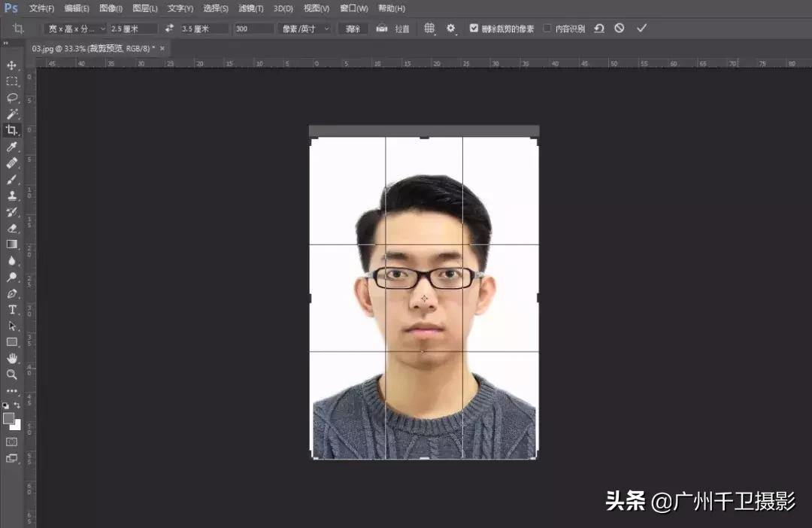Select the Lasso tool
Screen dimensions: 812x528
12,98
